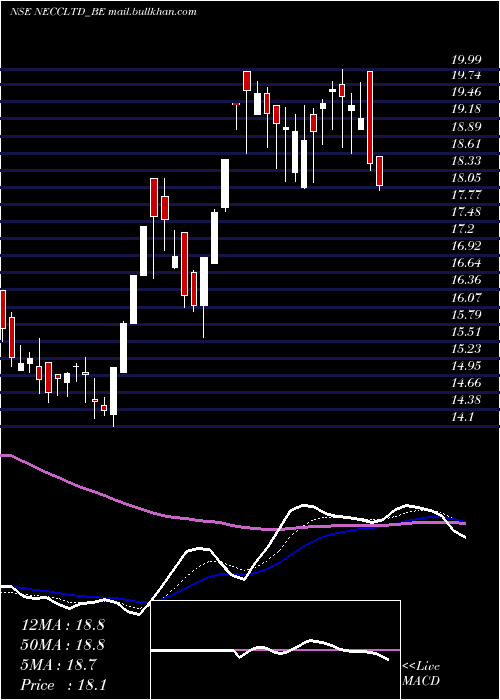The height and width of the screenshot is (700, 500).
Task: Click the 14.1 price axis label
Action: coord(462,417)
